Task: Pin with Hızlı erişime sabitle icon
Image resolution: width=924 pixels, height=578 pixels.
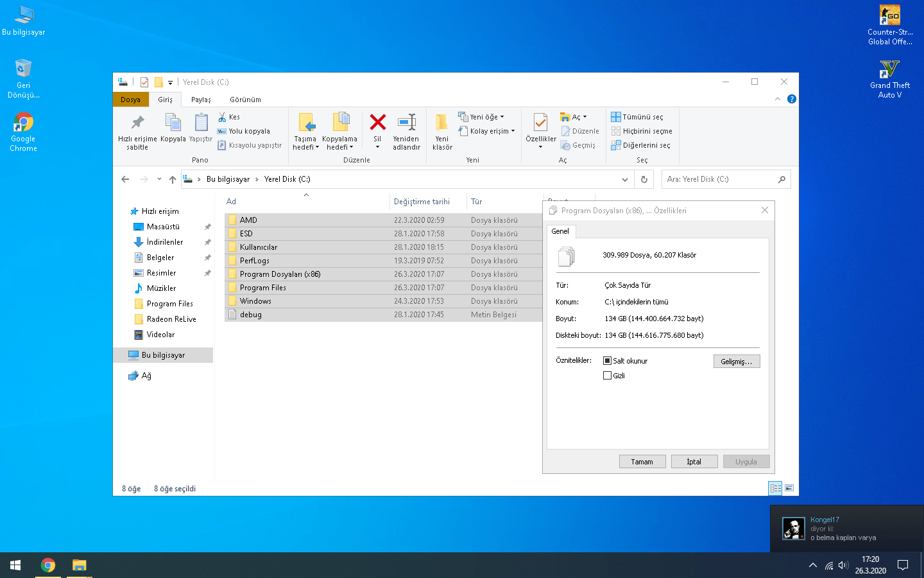Action: 137,122
